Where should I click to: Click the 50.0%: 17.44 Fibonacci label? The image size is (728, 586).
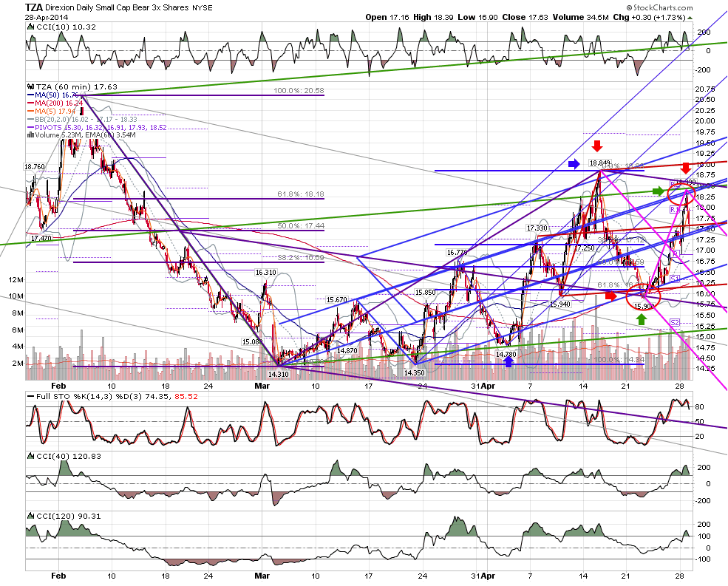(x=300, y=225)
